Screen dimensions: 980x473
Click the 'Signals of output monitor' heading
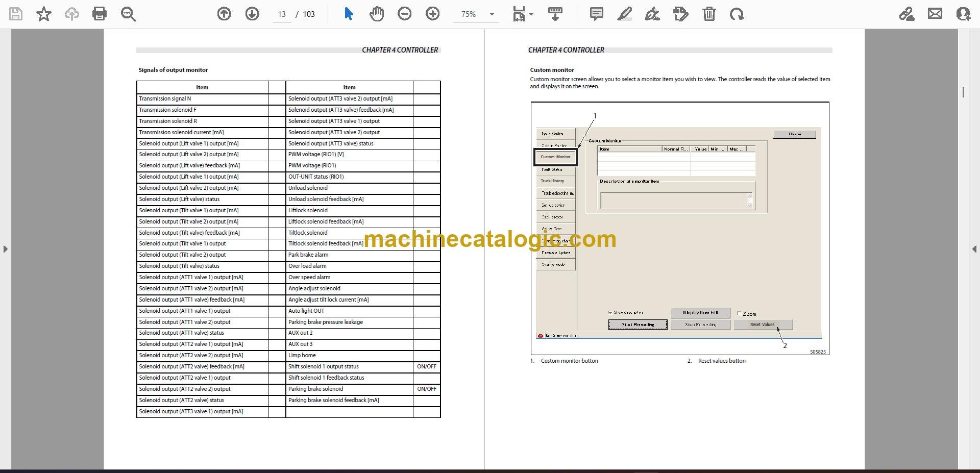tap(173, 70)
